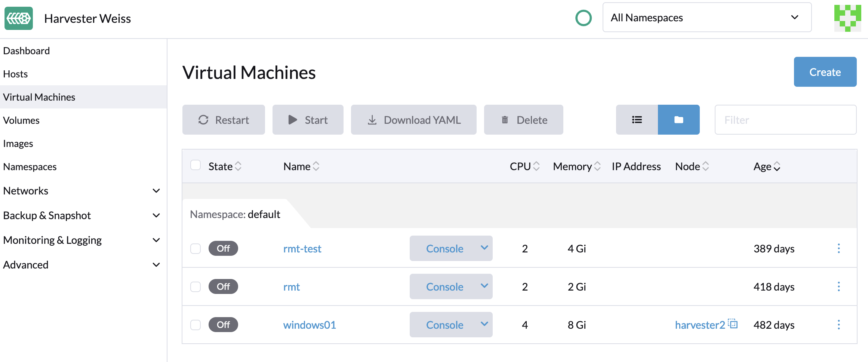Click the refresh circle indicator

(583, 18)
